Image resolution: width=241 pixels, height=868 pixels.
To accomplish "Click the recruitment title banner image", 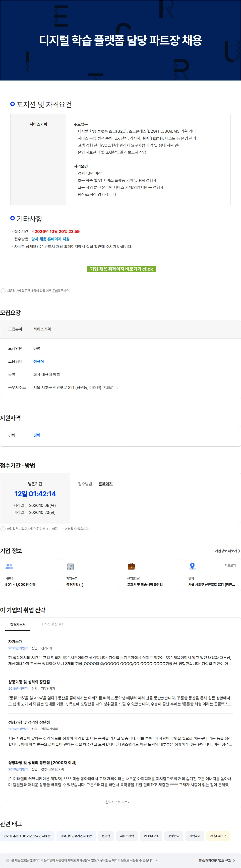I will point(120,40).
